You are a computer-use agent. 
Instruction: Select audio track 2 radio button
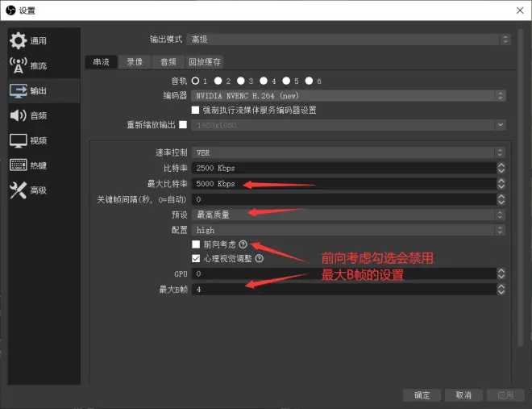(x=218, y=81)
